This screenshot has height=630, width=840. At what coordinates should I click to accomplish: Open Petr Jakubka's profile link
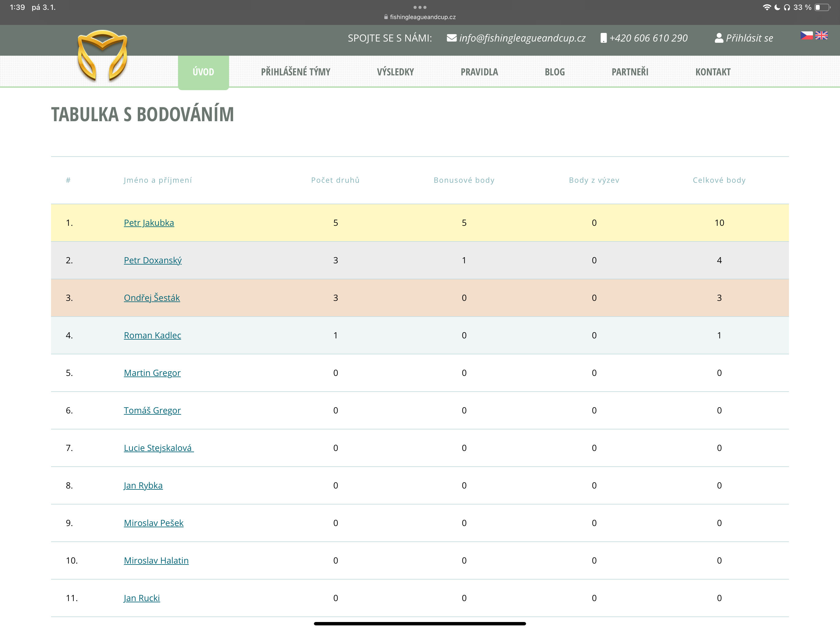point(149,223)
